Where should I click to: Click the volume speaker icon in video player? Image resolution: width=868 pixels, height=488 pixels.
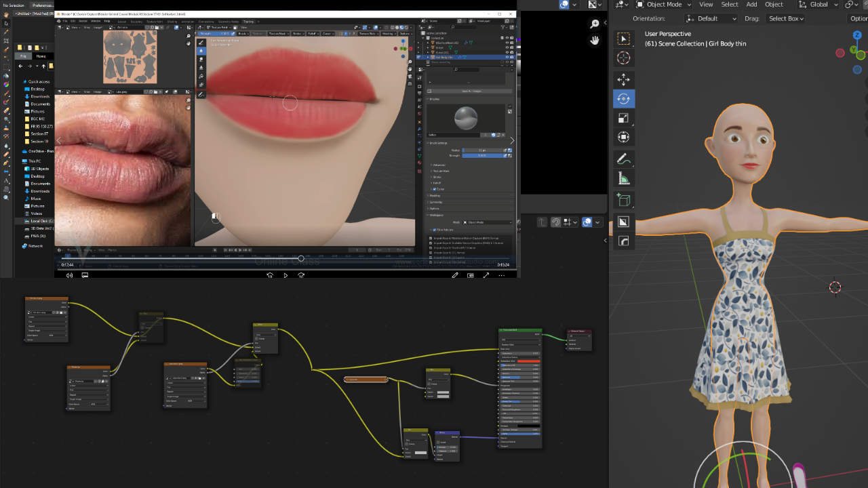click(x=69, y=275)
